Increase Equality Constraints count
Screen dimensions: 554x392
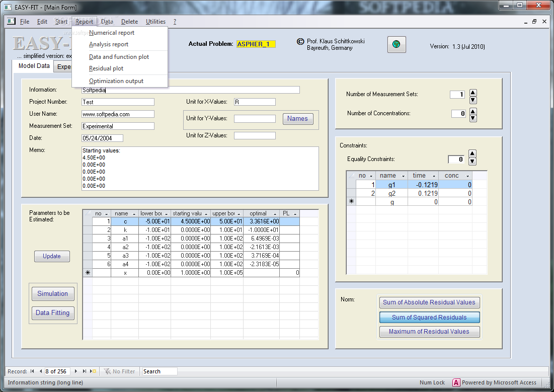(472, 153)
